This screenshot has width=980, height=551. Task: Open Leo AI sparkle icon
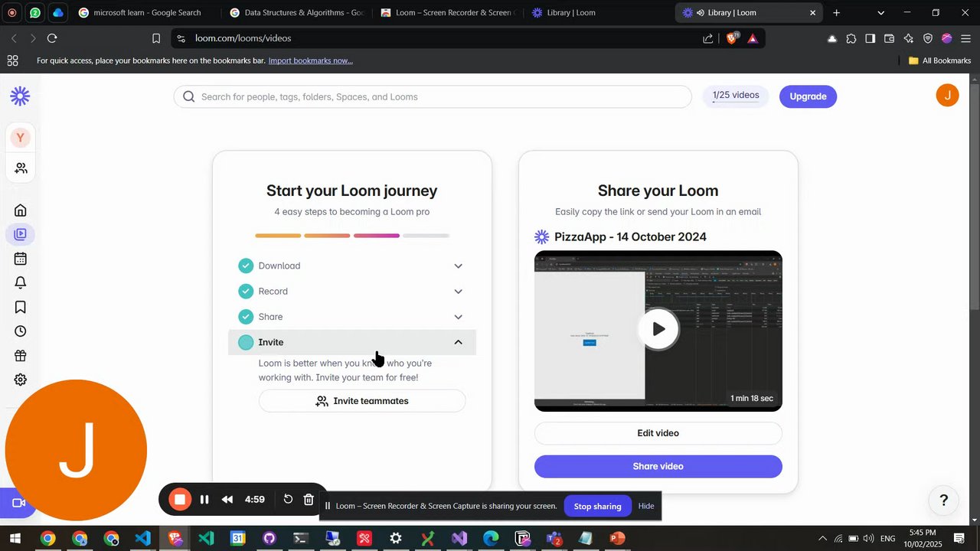tap(909, 38)
